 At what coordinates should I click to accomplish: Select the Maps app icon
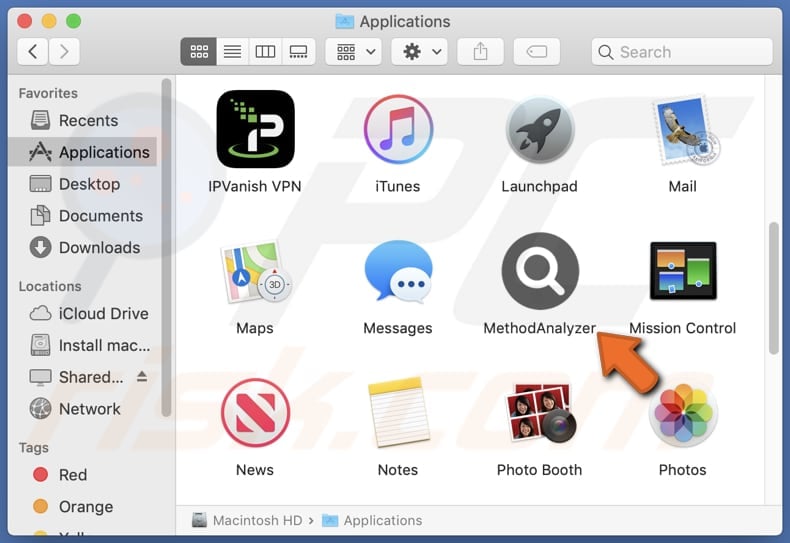[255, 272]
